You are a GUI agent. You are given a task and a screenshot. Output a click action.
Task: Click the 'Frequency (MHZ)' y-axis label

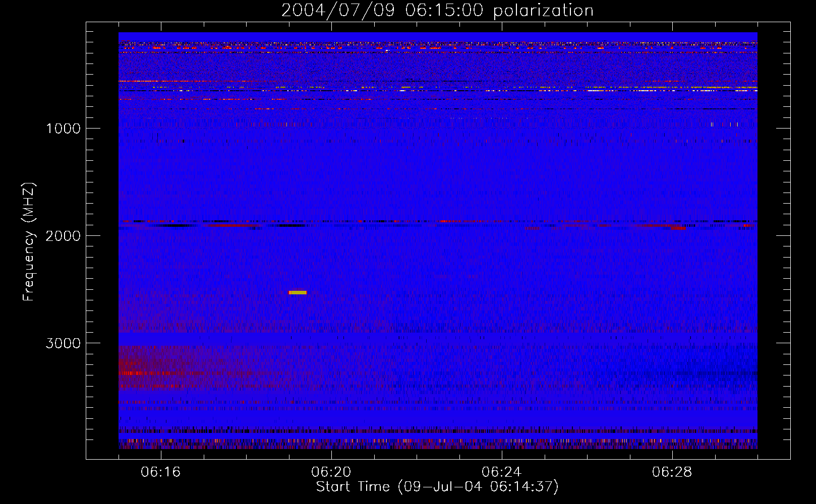(29, 242)
